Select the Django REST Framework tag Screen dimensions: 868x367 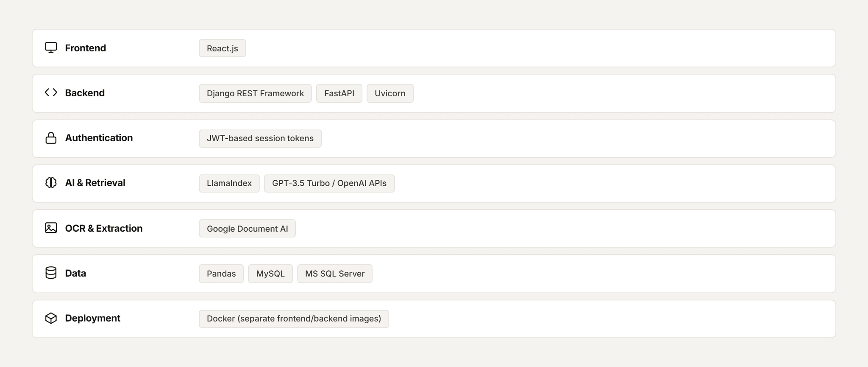click(x=255, y=93)
